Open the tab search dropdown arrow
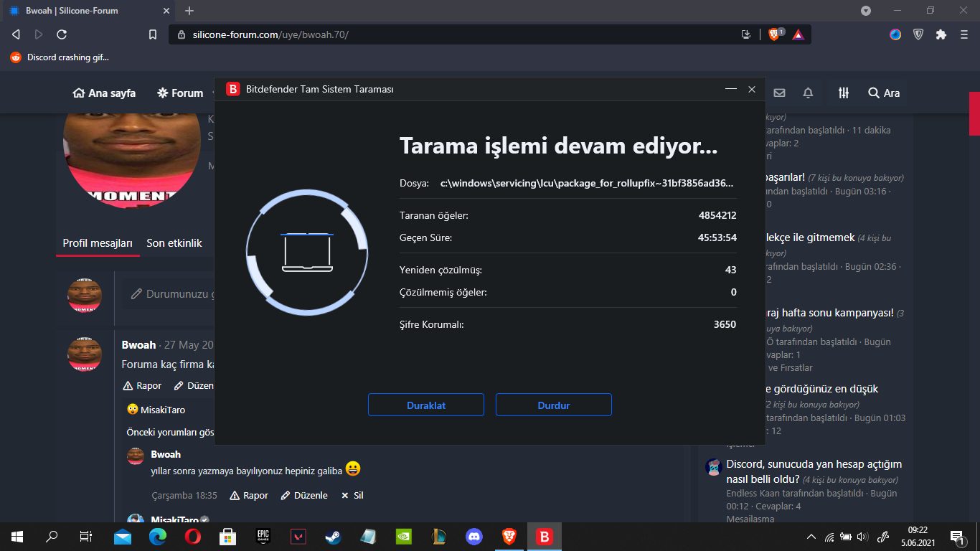 [866, 11]
